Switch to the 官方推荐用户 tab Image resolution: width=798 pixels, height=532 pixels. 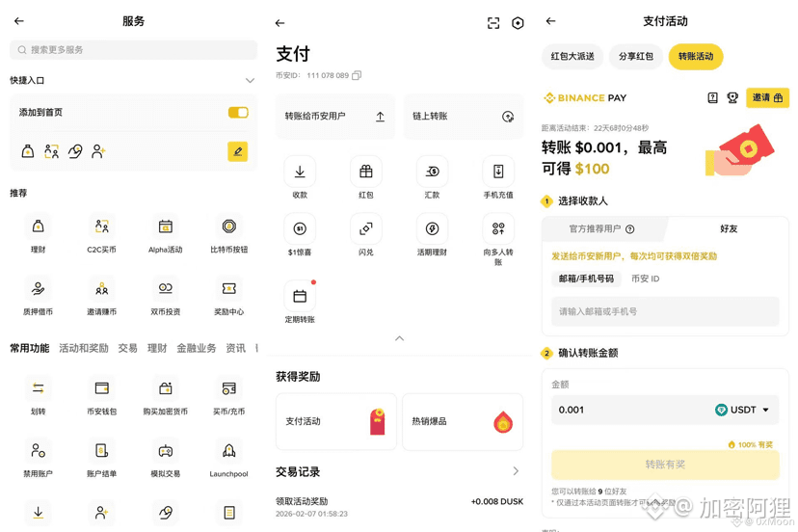tap(601, 229)
